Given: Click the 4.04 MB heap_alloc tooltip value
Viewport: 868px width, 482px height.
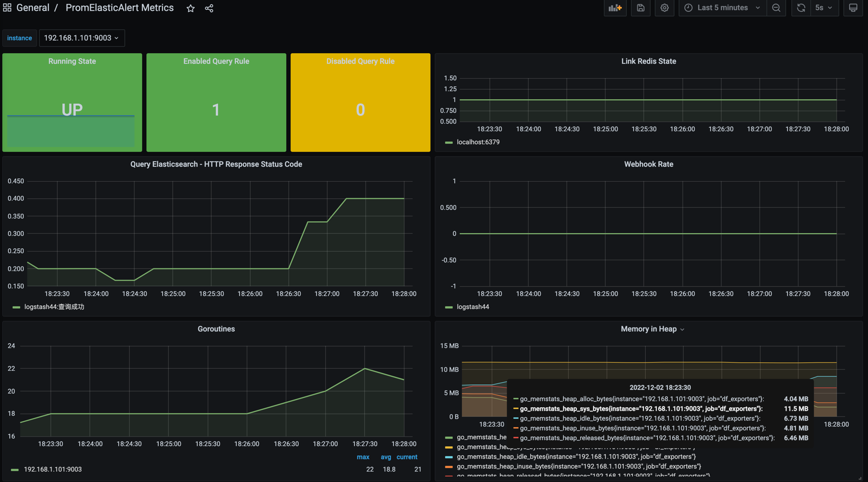Looking at the screenshot, I should pyautogui.click(x=796, y=399).
